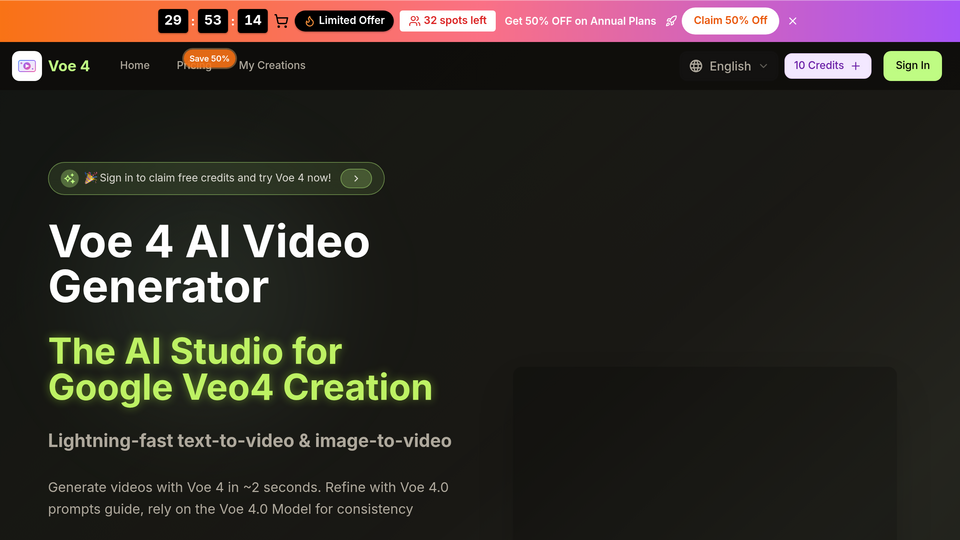Click 'The AI Studio for Google Veo4 Creation'
The width and height of the screenshot is (960, 540).
[x=240, y=369]
